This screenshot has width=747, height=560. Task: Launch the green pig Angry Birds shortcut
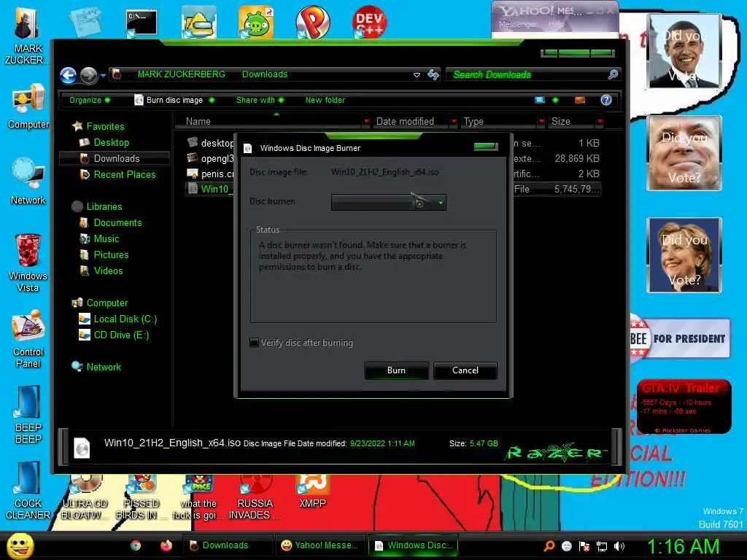pyautogui.click(x=256, y=21)
